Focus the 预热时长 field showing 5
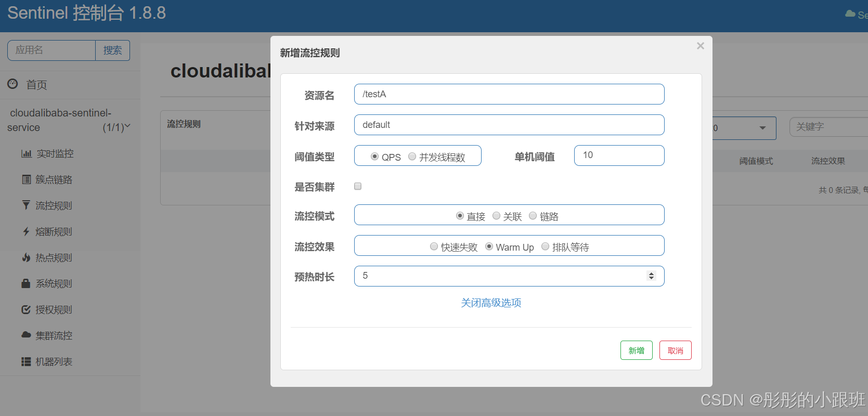The width and height of the screenshot is (868, 416). click(509, 276)
